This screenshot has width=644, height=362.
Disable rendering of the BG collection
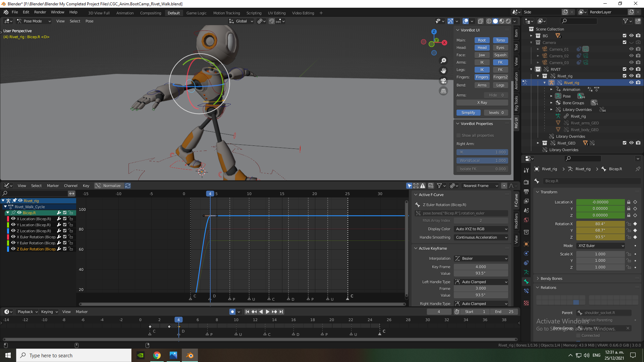point(638,36)
